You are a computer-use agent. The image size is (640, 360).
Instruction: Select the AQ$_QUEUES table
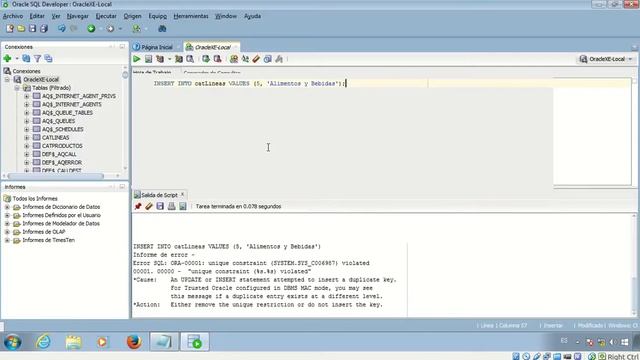[58, 121]
